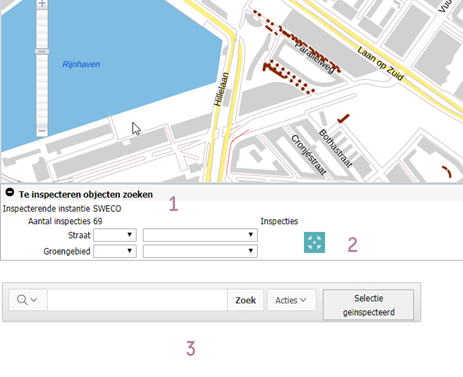463x377 pixels.
Task: Click the Hillelaan street label
Action: pos(221,89)
